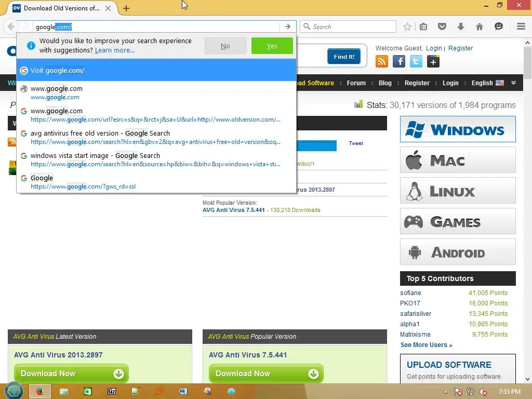Open contributor safarisilver profile
532x399 pixels.
tap(416, 313)
